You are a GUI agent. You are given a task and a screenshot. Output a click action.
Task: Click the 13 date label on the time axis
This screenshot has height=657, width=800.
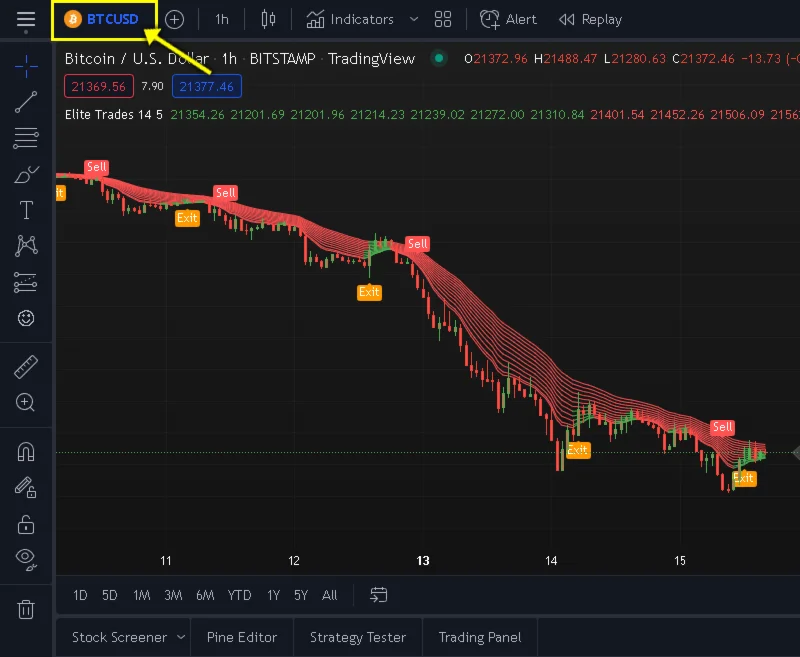[423, 561]
